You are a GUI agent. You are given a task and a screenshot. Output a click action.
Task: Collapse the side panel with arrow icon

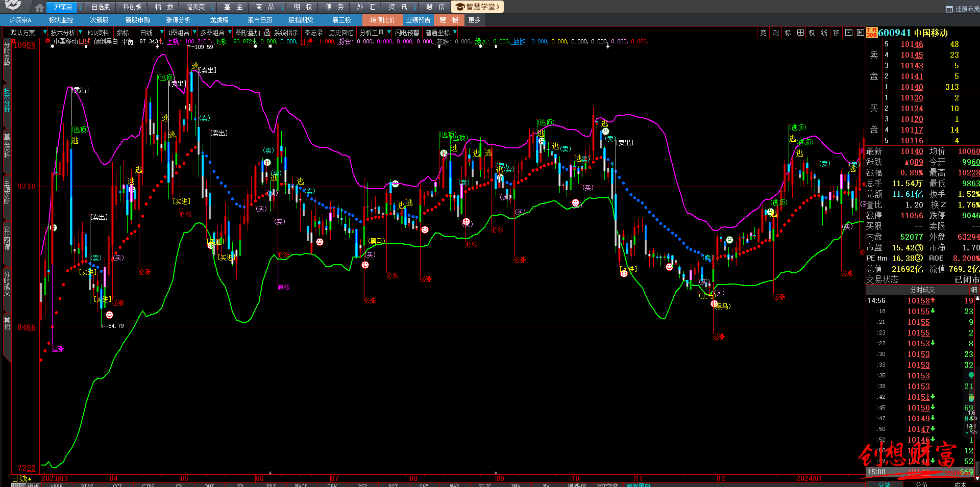[861, 33]
